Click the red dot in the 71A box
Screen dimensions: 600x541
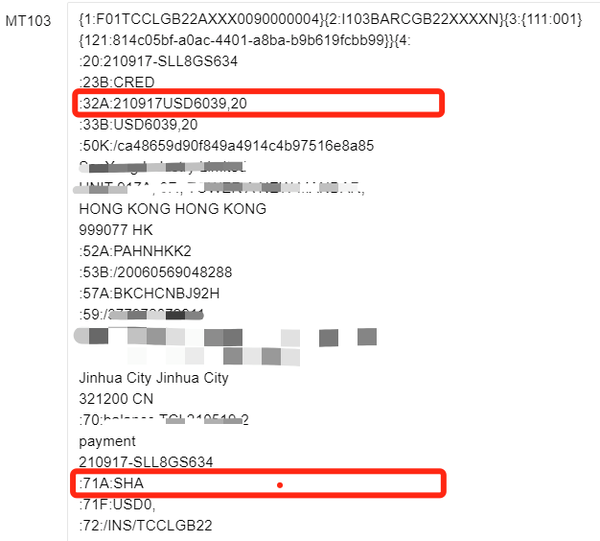pyautogui.click(x=280, y=485)
